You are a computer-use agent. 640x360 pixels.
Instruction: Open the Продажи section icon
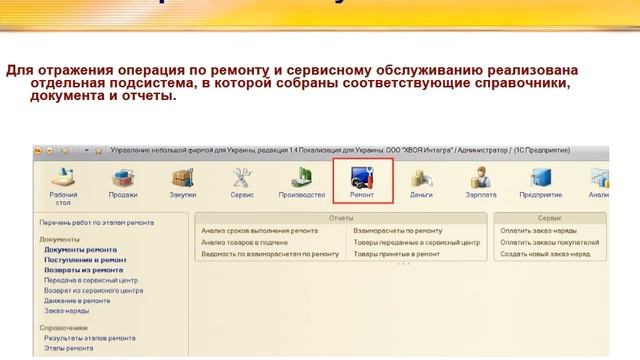[x=123, y=183]
